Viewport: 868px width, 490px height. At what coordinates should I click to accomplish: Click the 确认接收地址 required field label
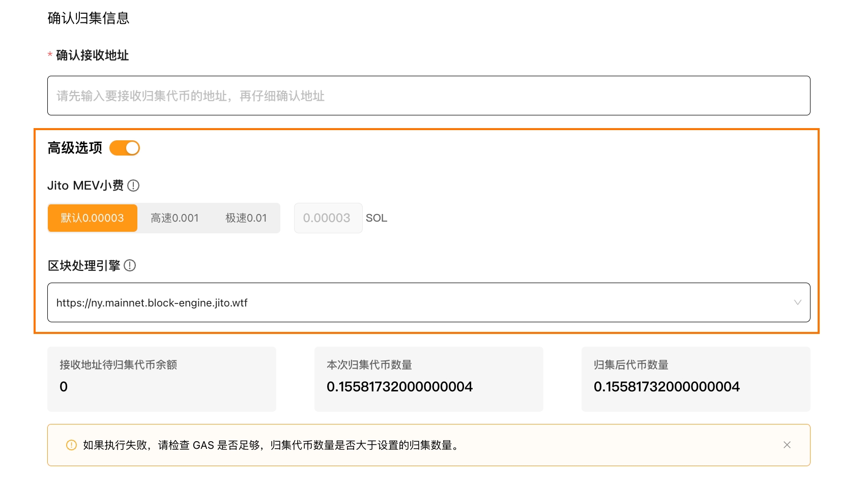pyautogui.click(x=92, y=55)
